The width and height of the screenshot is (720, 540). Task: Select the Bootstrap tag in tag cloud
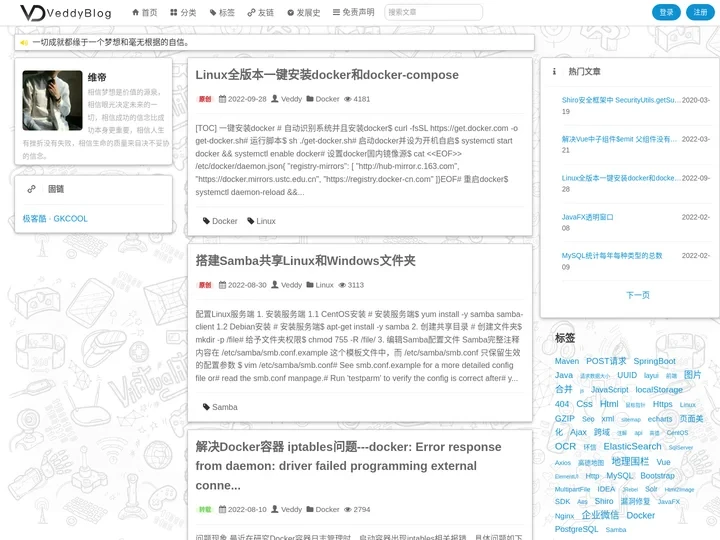[x=658, y=476]
